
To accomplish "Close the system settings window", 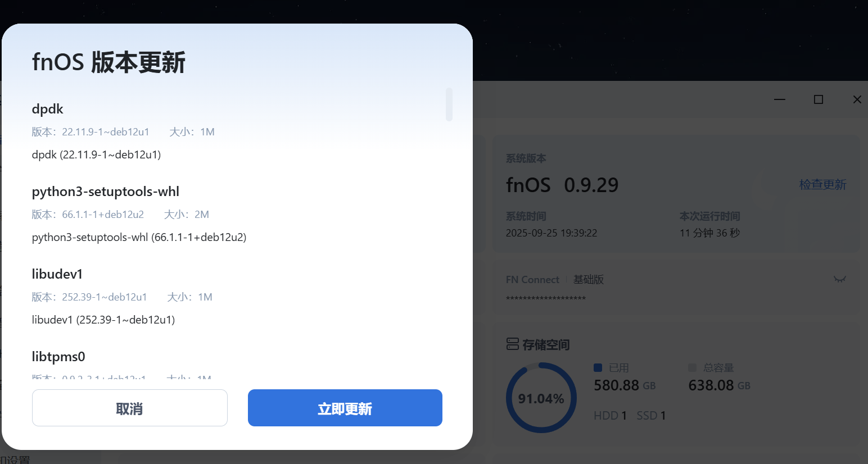I will pos(857,99).
